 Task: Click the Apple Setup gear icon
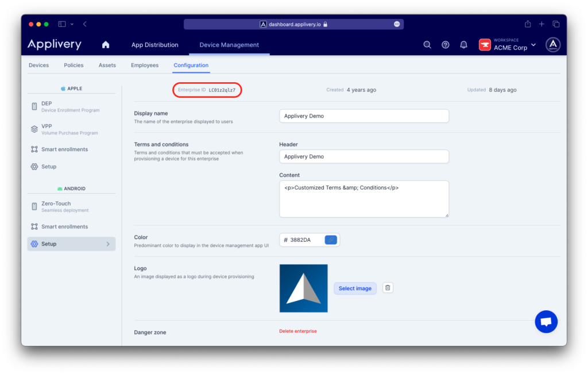point(34,167)
